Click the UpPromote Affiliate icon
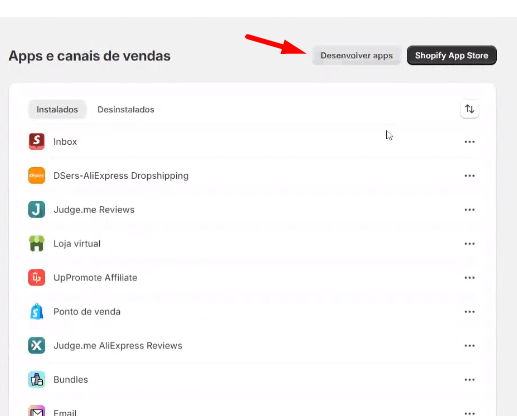 click(37, 278)
